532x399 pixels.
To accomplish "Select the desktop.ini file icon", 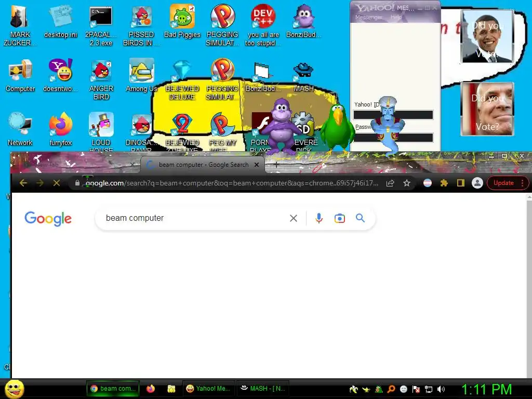I will pos(60,21).
